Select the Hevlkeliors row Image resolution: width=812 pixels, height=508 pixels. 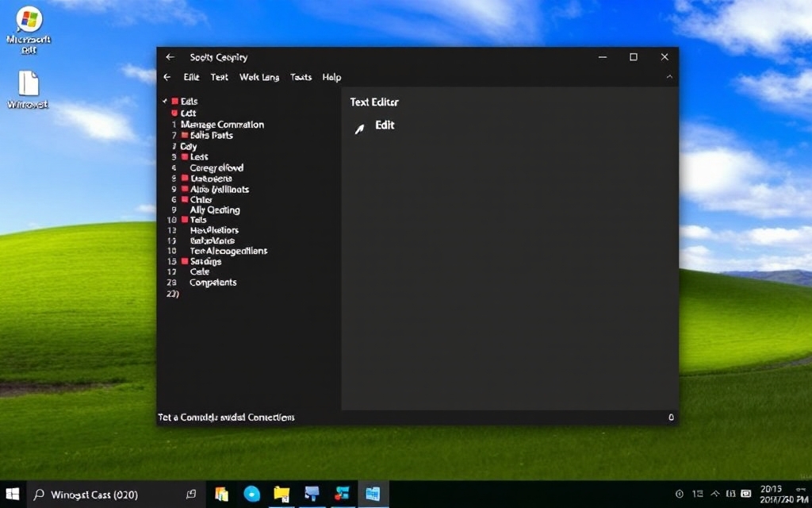pyautogui.click(x=214, y=230)
